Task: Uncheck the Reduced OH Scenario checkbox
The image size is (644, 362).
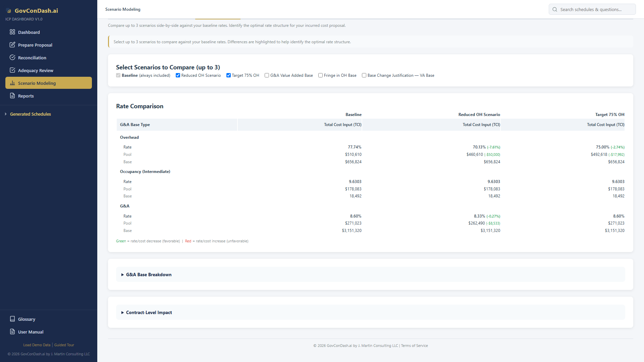Action: point(178,75)
